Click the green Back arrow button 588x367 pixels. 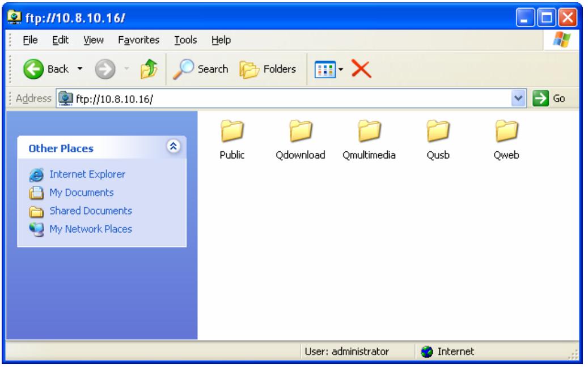coord(33,69)
